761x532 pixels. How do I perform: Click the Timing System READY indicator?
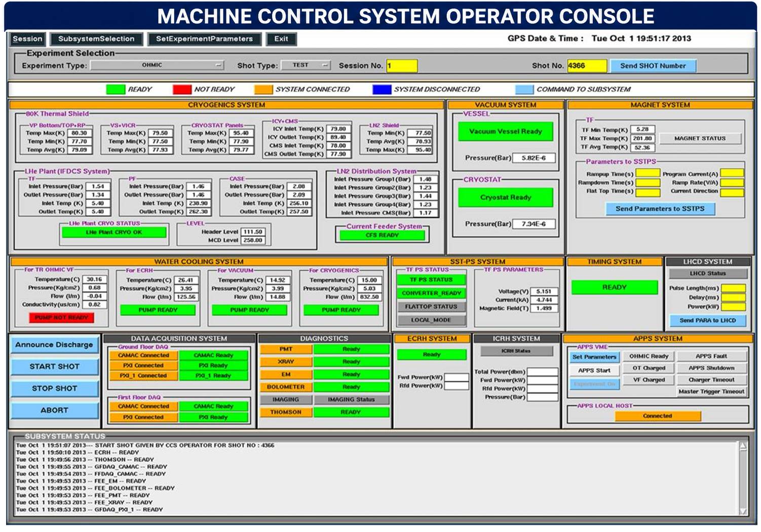(x=614, y=288)
